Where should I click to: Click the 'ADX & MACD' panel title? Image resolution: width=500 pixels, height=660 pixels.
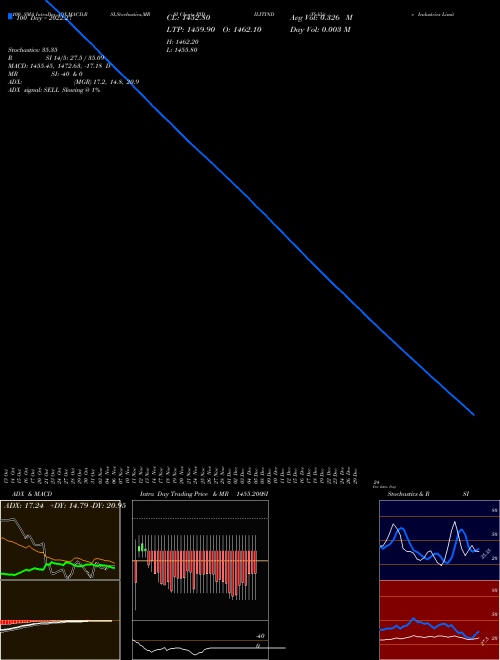click(x=32, y=494)
